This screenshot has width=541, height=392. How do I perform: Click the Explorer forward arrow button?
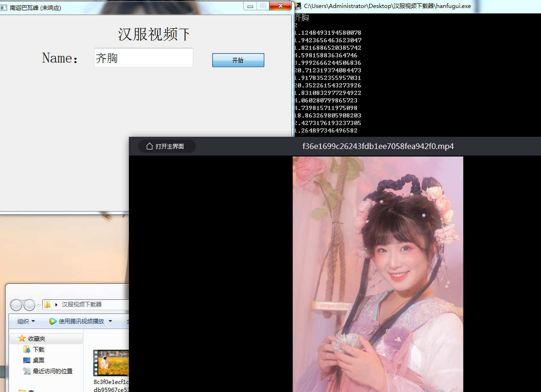coord(29,305)
